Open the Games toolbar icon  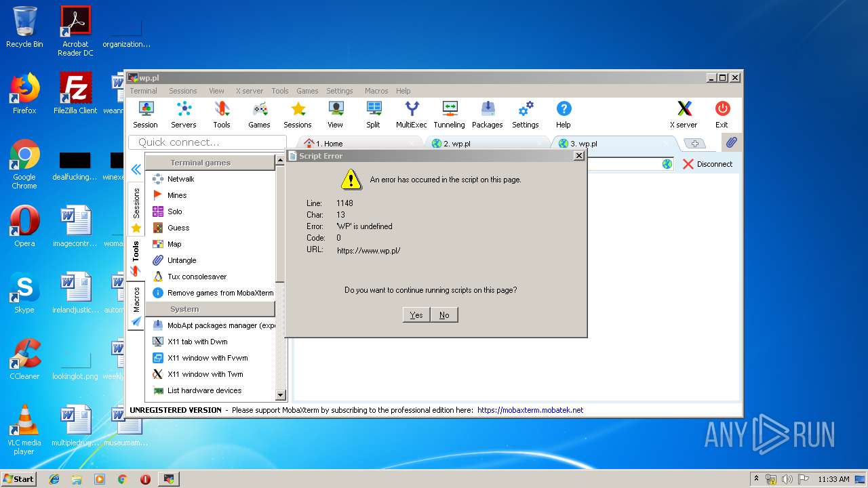click(x=259, y=115)
